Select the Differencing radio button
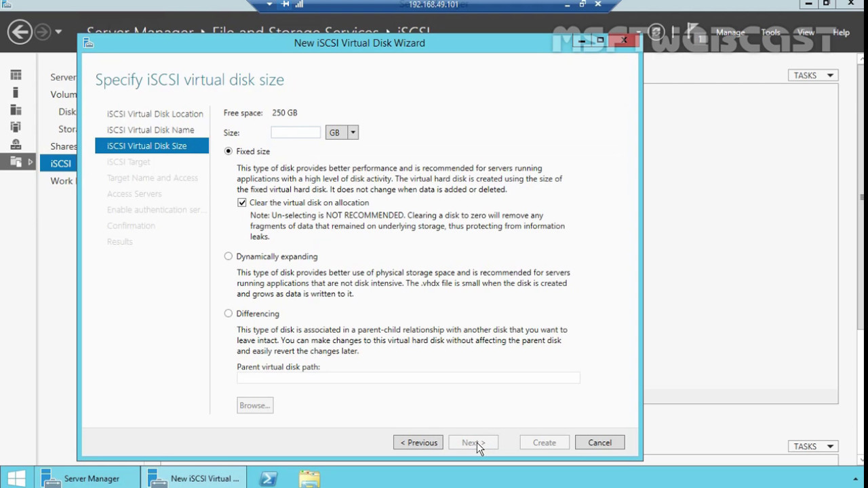Viewport: 868px width, 488px height. pyautogui.click(x=229, y=313)
